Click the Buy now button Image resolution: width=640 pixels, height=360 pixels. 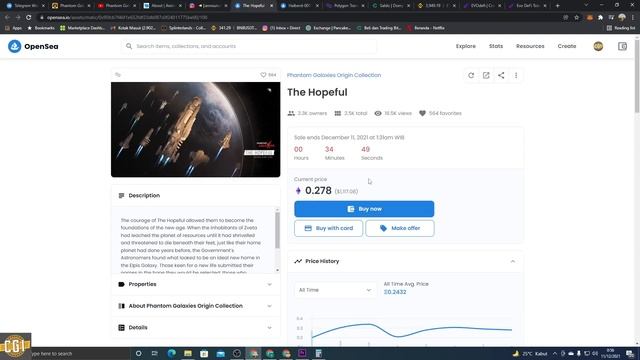[x=364, y=209]
